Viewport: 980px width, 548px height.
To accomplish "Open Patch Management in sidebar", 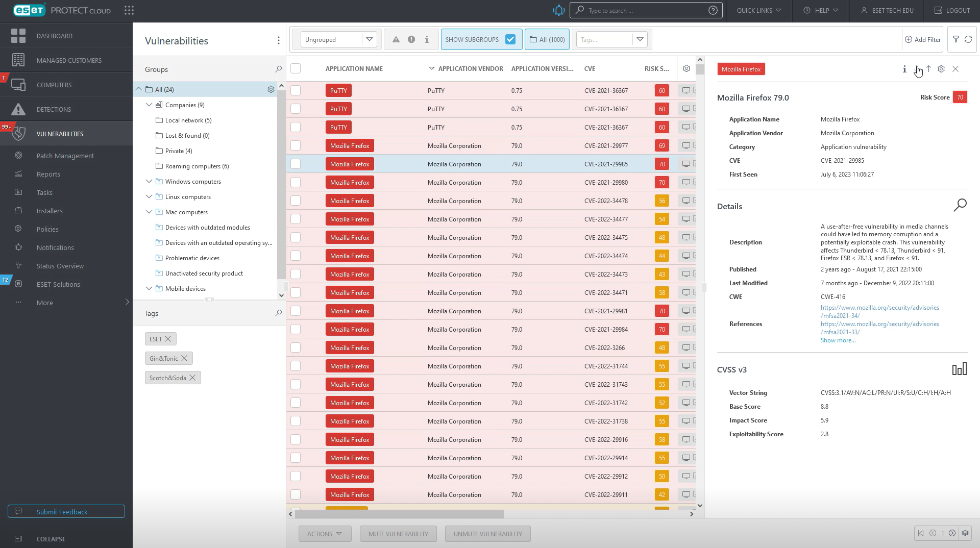I will tap(65, 156).
